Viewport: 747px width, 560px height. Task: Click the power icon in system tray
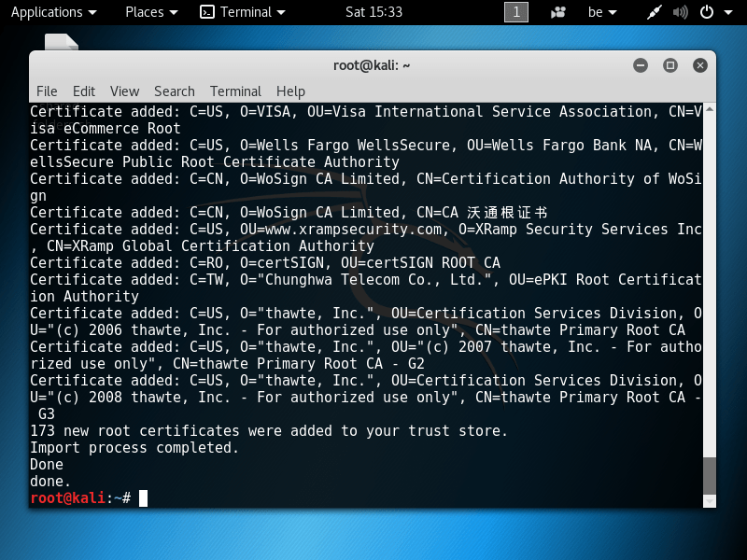(x=707, y=12)
